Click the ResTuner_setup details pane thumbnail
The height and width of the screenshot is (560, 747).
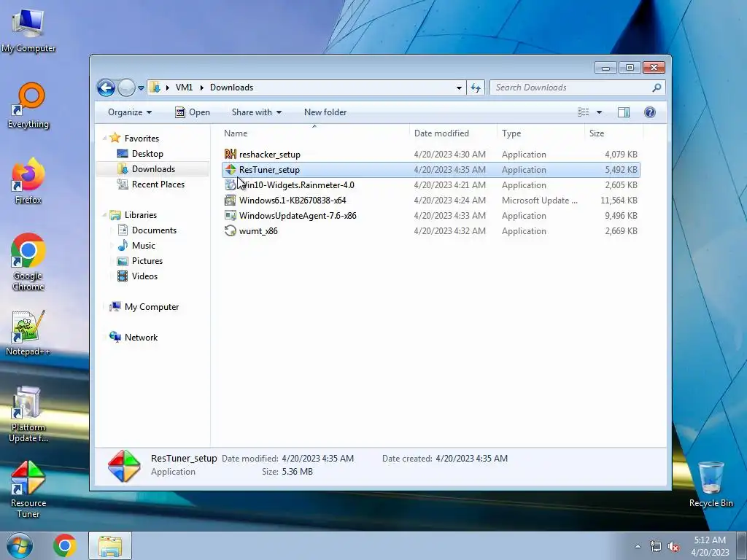point(124,466)
